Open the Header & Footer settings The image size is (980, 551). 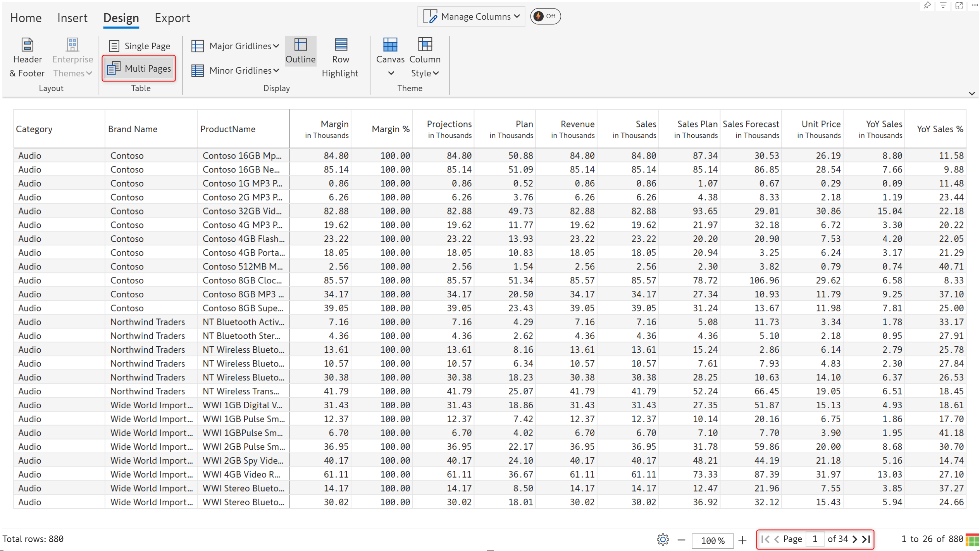click(x=27, y=57)
